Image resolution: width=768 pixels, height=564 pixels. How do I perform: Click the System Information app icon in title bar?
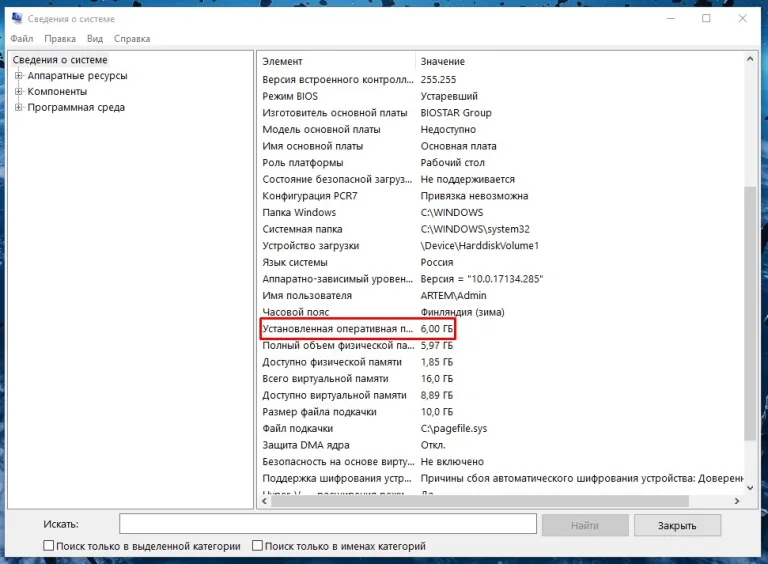coord(17,18)
